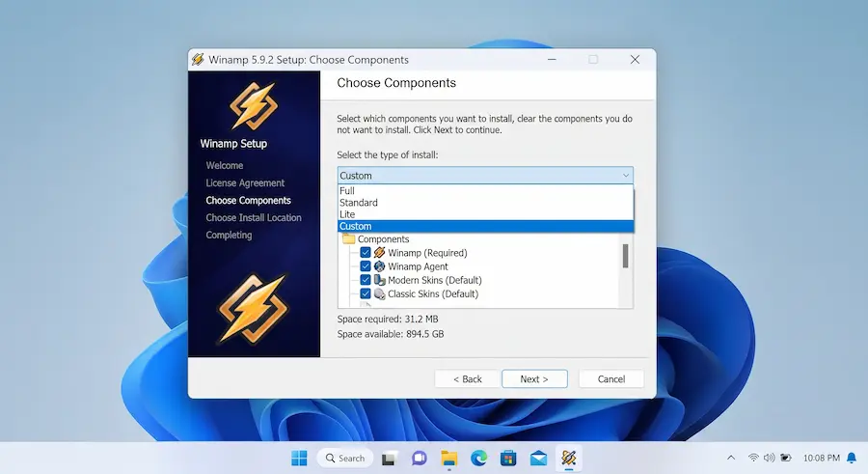This screenshot has width=868, height=474.
Task: Click the large bottom Winamp lightning logo
Action: point(253,308)
